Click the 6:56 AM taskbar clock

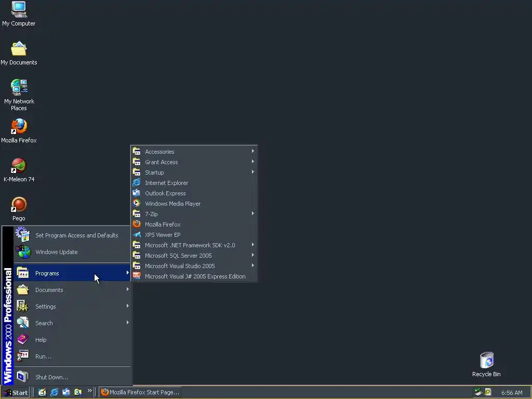pyautogui.click(x=512, y=393)
